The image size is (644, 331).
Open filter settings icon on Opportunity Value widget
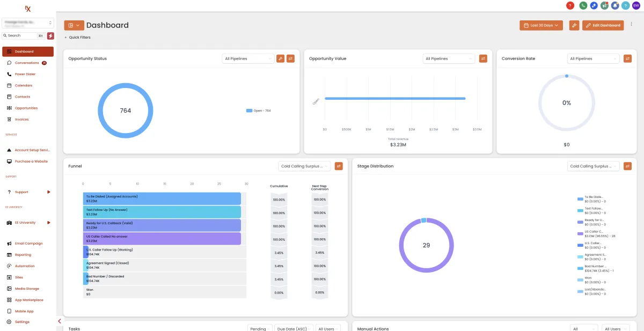pyautogui.click(x=483, y=58)
